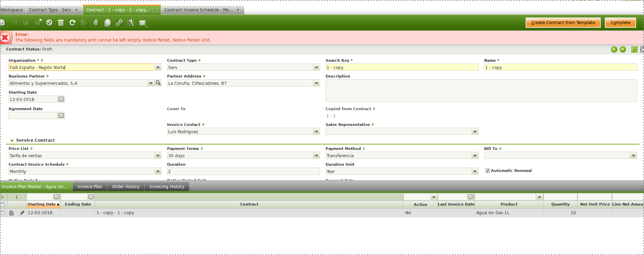Select all rows with header checkbox
This screenshot has height=255, width=644.
(2, 204)
